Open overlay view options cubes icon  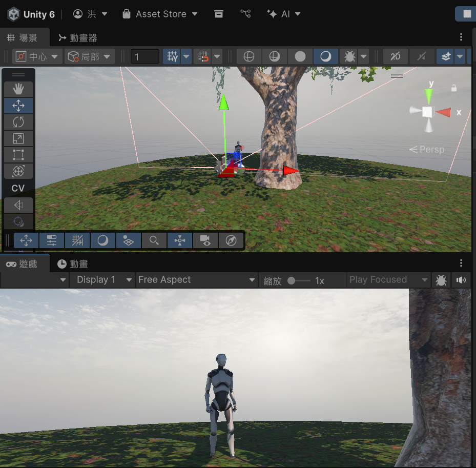click(128, 240)
